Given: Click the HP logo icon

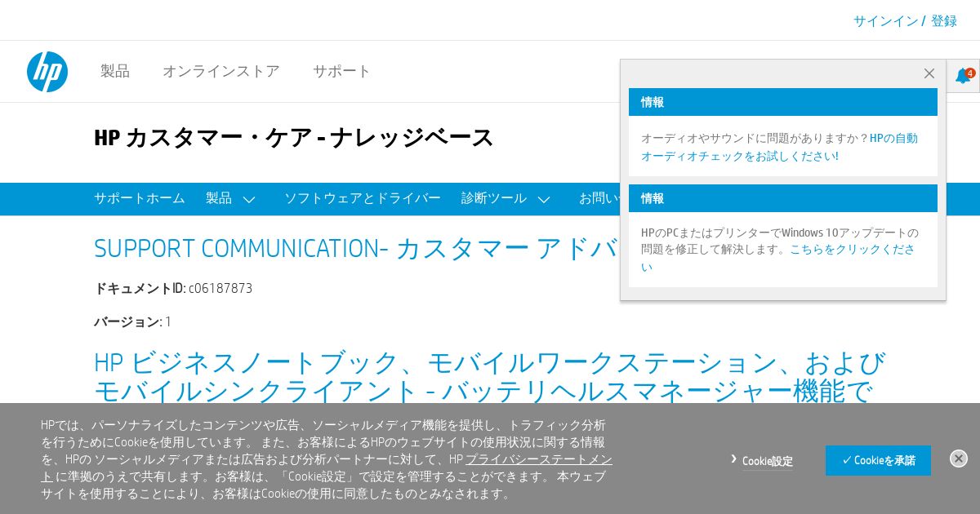Looking at the screenshot, I should [47, 72].
